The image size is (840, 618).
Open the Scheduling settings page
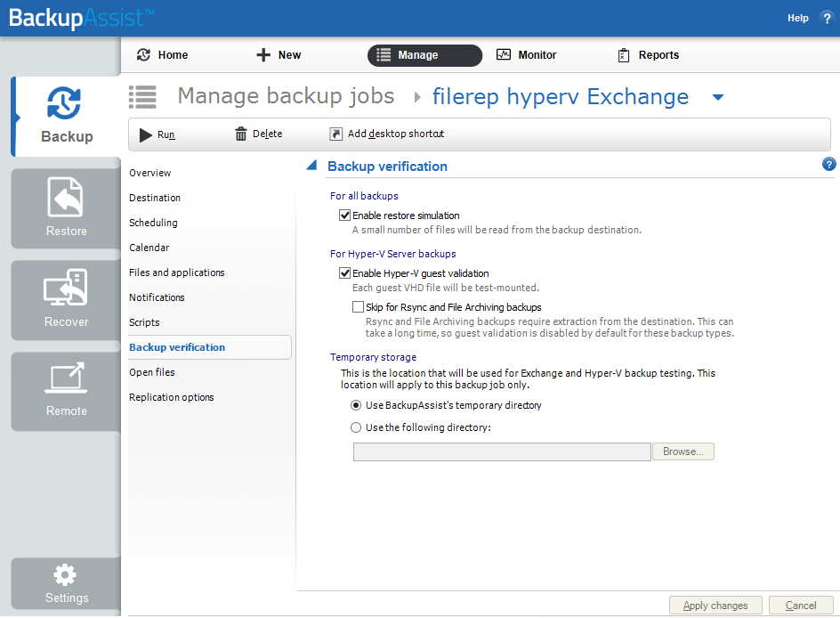pyautogui.click(x=153, y=223)
